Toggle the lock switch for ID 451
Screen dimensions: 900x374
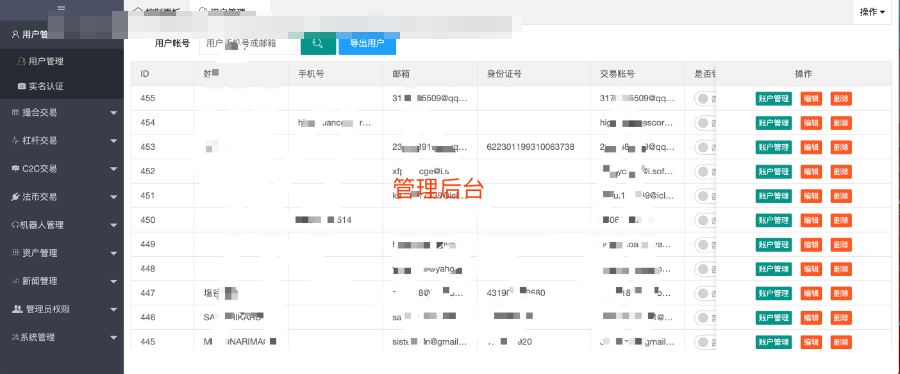point(705,196)
